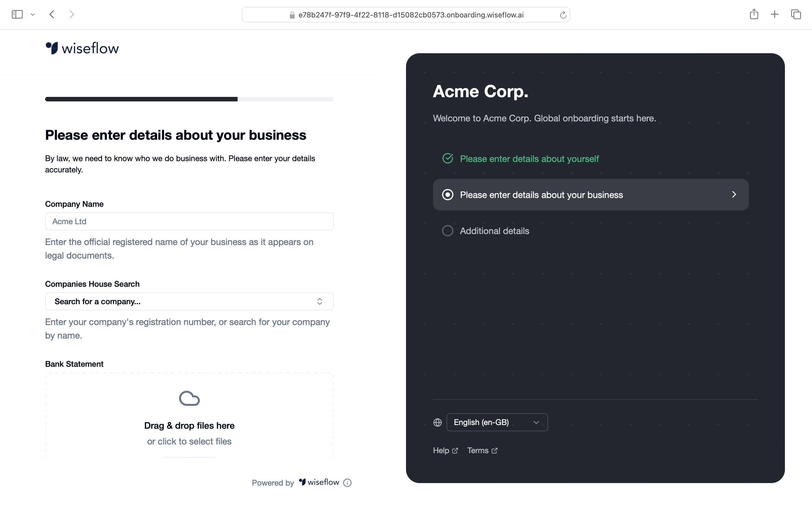Show tab overview in browser

[x=796, y=14]
